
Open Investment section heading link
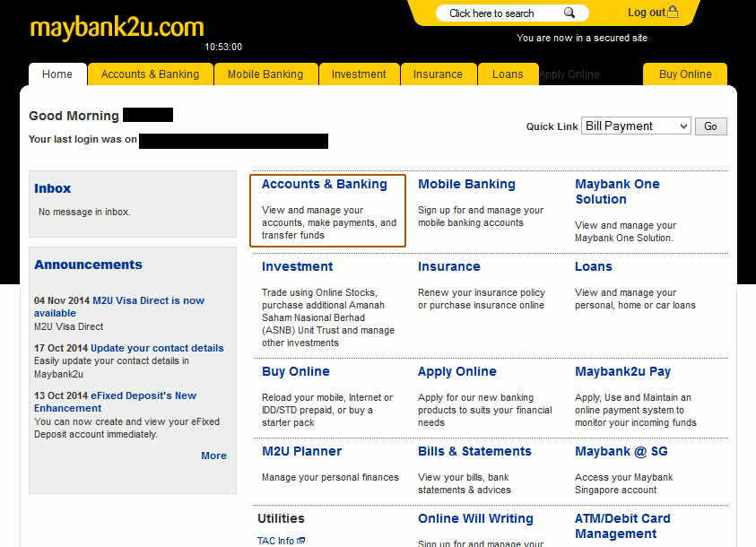tap(298, 266)
